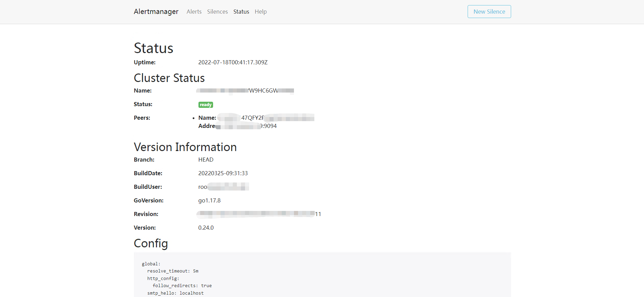Screen dimensions: 644x297
Task: Select the GoVersion value go1.17.8
Action: (x=209, y=200)
